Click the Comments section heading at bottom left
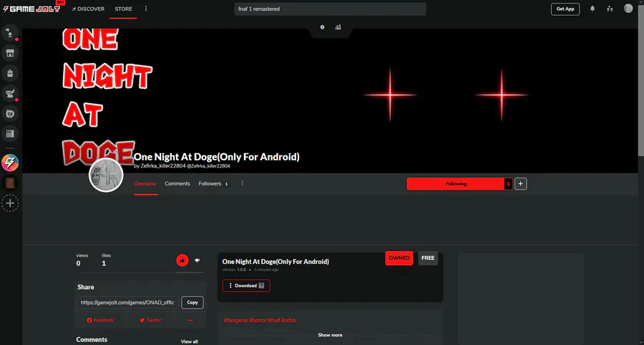 coord(92,340)
